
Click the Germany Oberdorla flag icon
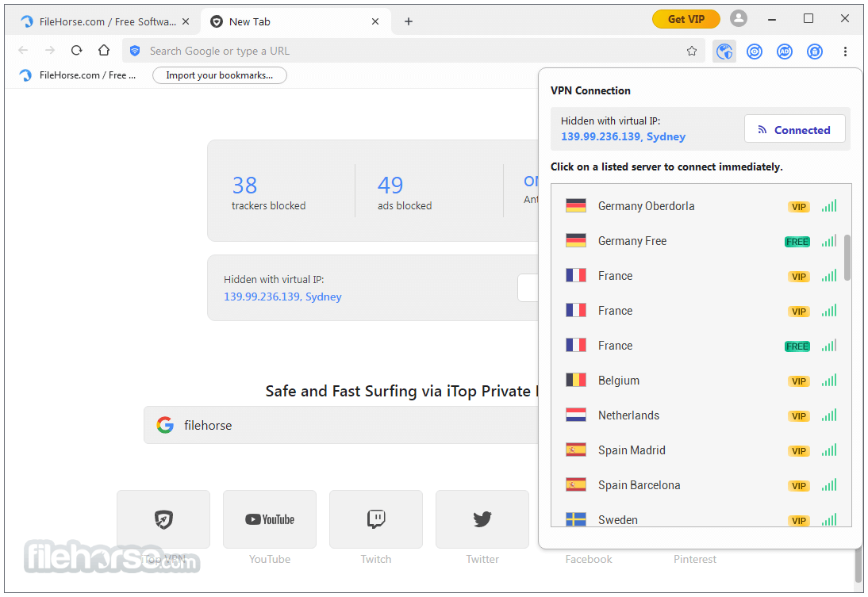coord(576,206)
